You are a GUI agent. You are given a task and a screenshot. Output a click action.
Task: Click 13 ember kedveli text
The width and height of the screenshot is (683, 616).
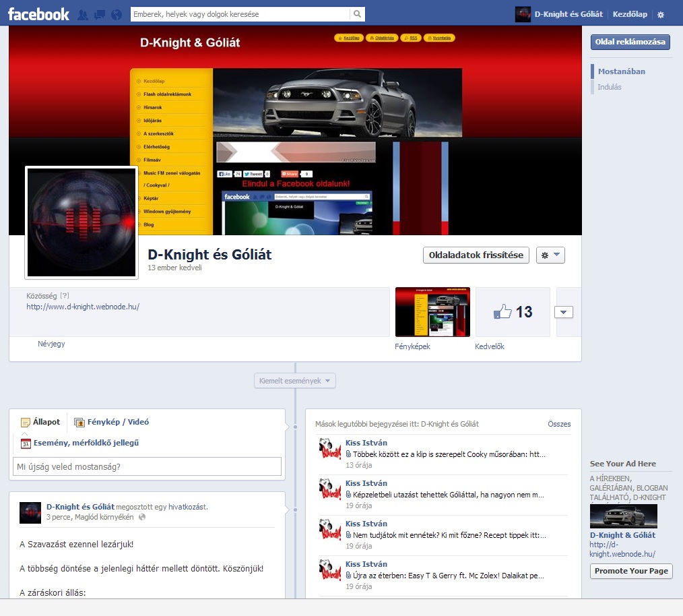(174, 268)
